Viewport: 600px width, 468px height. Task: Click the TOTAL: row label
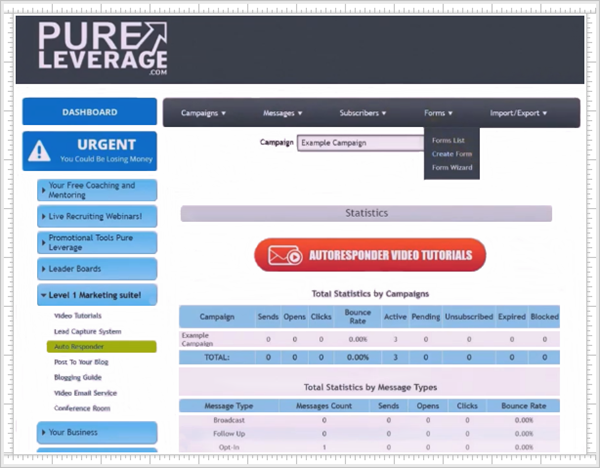click(217, 357)
